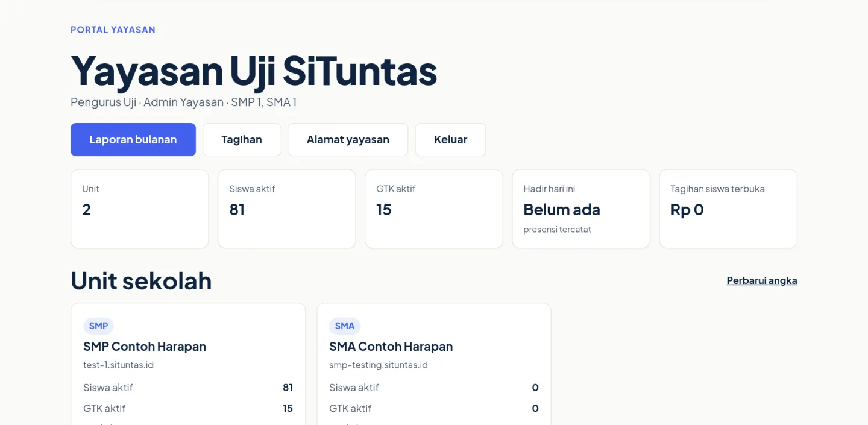Select the Unit summary card
The height and width of the screenshot is (425, 868).
pos(140,209)
